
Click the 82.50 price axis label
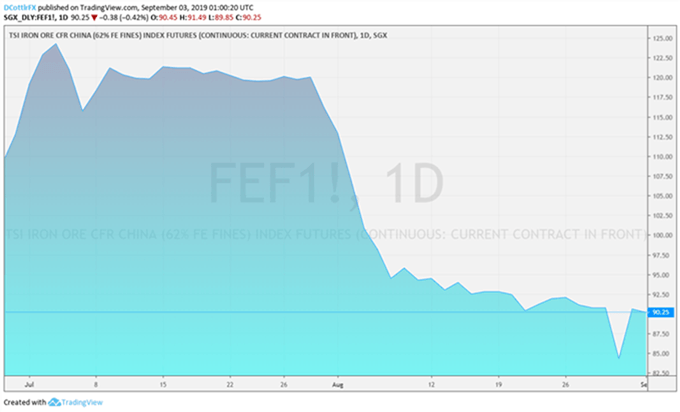pos(663,373)
